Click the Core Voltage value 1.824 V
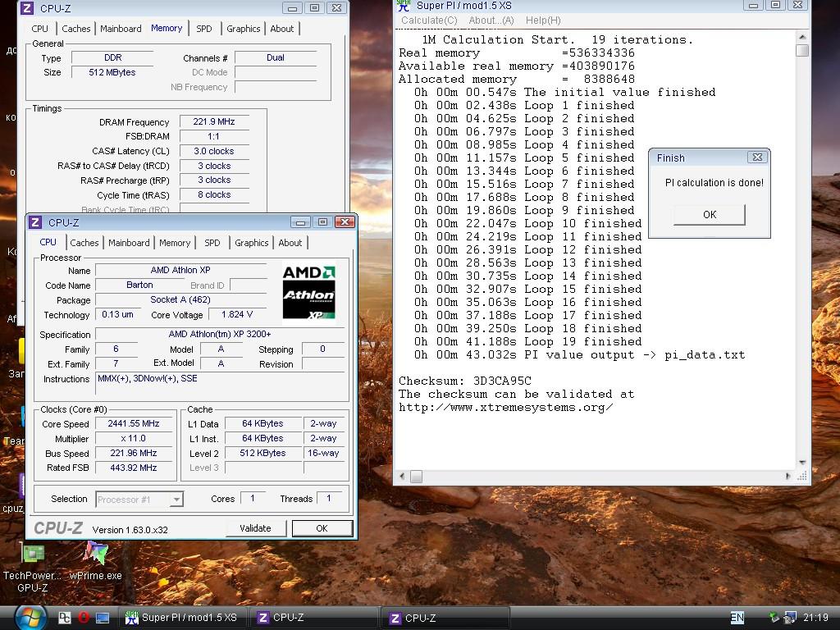The width and height of the screenshot is (840, 630). point(237,314)
